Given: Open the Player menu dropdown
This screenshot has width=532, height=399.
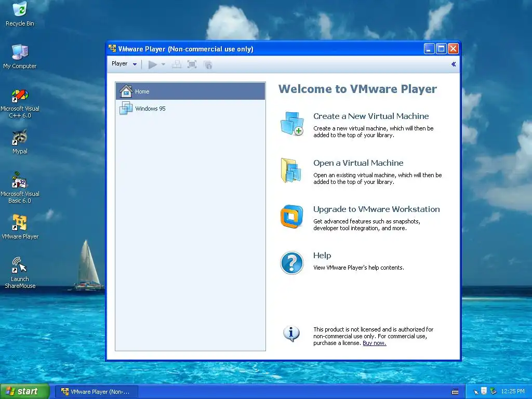Looking at the screenshot, I should [124, 64].
